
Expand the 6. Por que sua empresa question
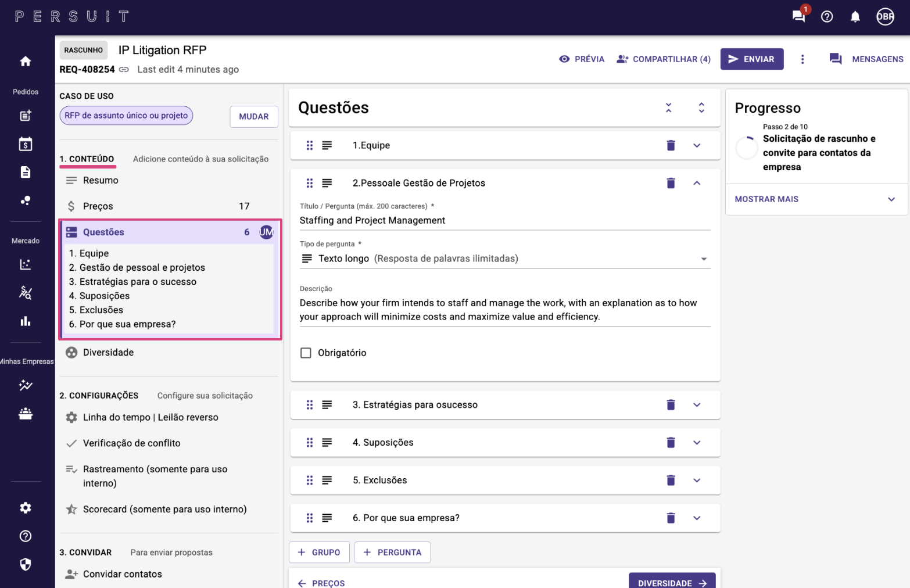[697, 518]
